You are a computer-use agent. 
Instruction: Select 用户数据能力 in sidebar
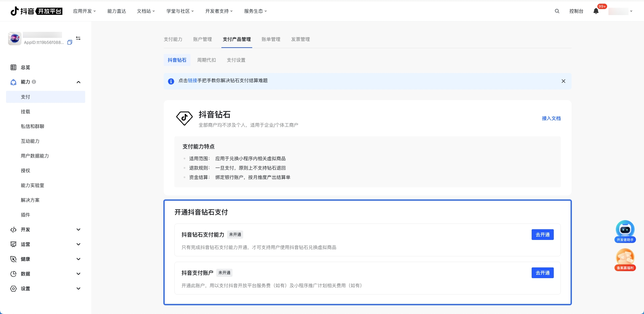pyautogui.click(x=35, y=156)
